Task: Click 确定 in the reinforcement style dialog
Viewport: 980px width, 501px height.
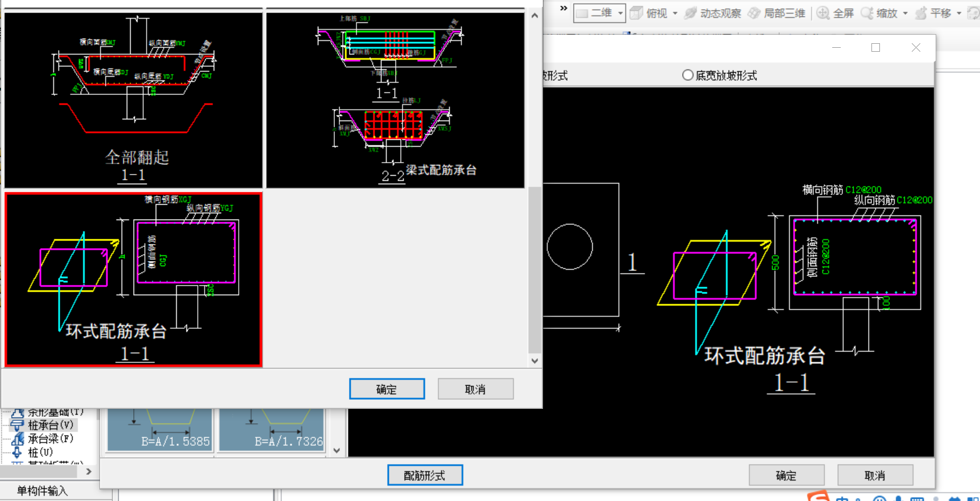Action: [387, 389]
